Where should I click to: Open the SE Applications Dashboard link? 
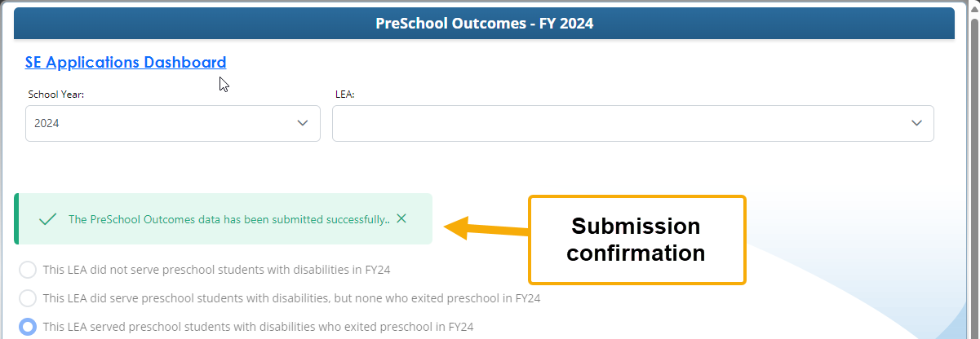click(126, 62)
